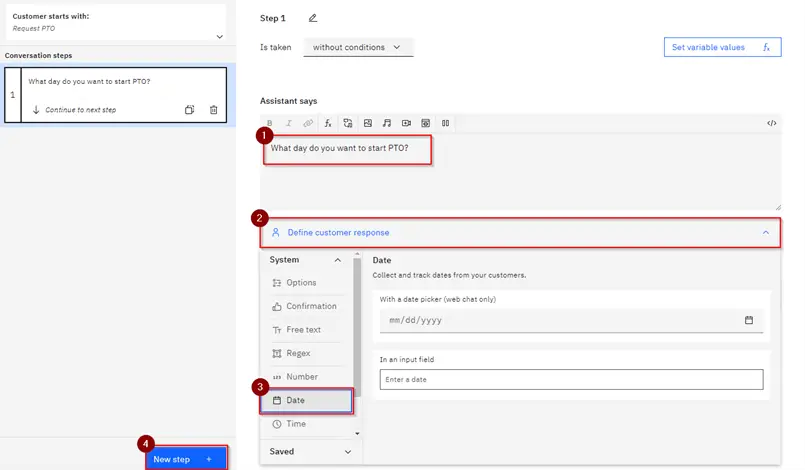
Task: Insert an expression using the fx toolbar icon
Action: [328, 123]
